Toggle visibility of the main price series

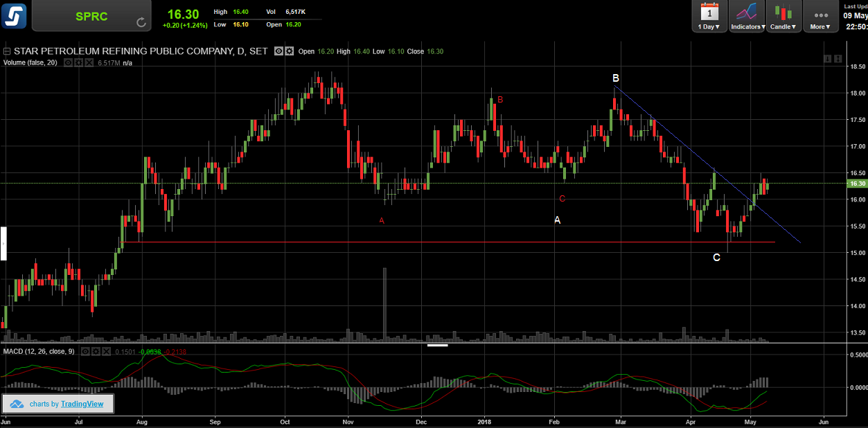click(x=278, y=51)
